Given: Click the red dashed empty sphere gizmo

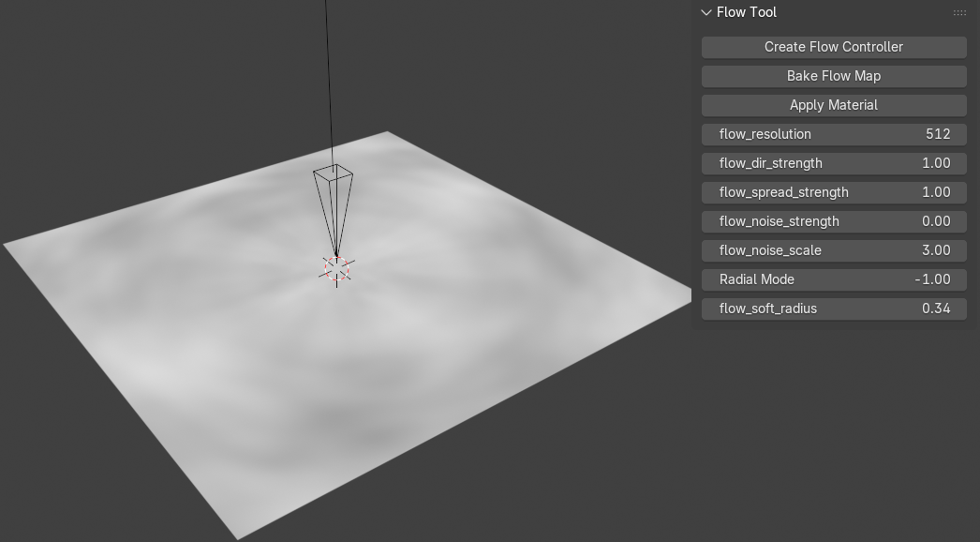Looking at the screenshot, I should click(335, 267).
